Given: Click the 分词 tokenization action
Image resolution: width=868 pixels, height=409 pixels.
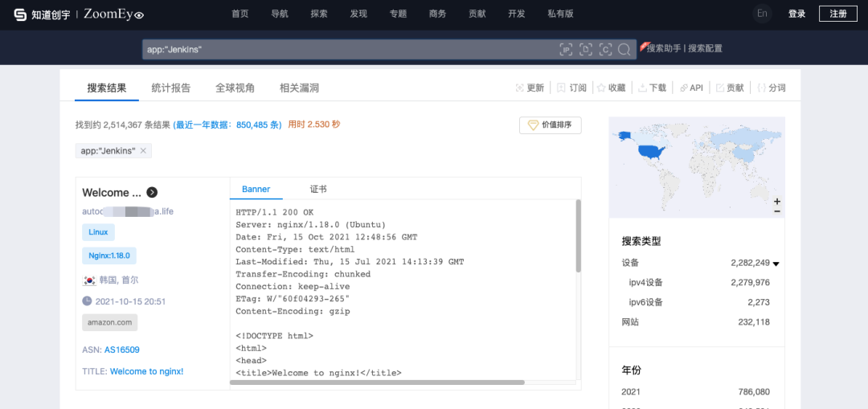Looking at the screenshot, I should point(771,88).
